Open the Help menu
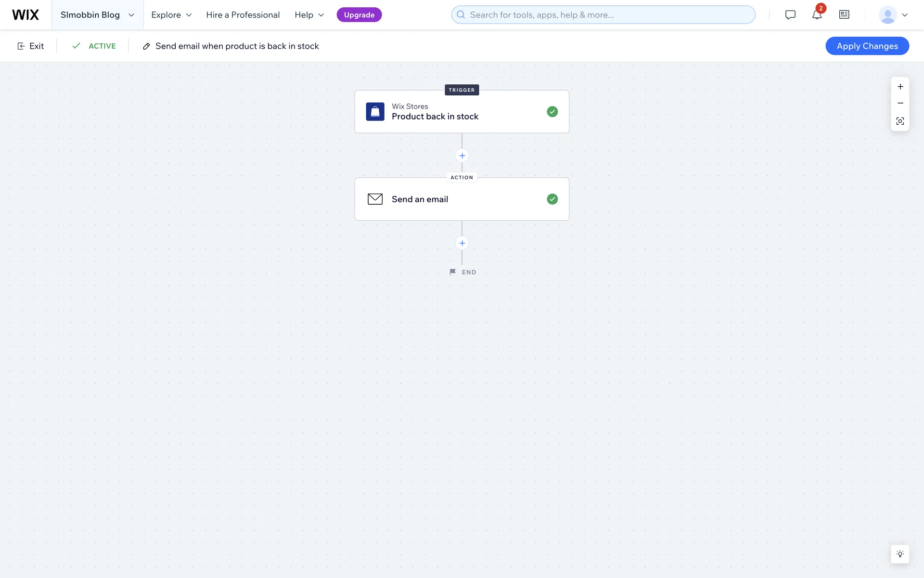Screen dimensions: 924x578 click(x=309, y=15)
